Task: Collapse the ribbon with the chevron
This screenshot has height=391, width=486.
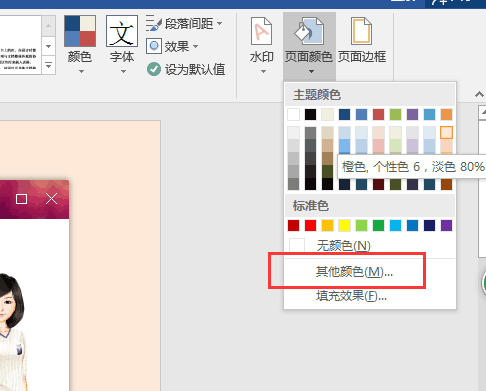Action: [x=479, y=95]
